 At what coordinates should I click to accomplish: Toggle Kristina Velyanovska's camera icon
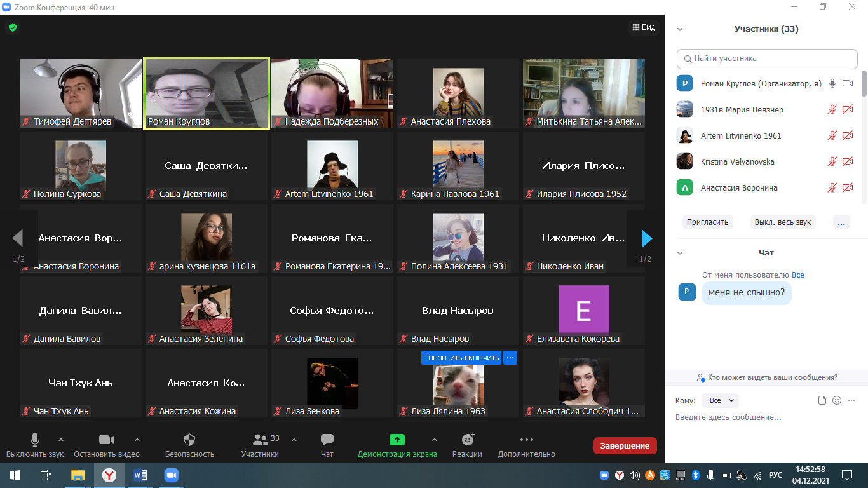pyautogui.click(x=848, y=161)
